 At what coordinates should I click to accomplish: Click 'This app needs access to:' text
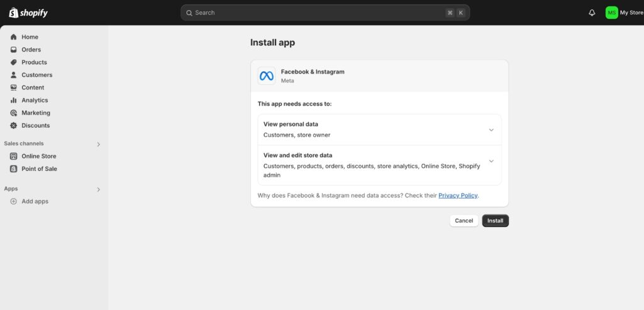point(294,104)
